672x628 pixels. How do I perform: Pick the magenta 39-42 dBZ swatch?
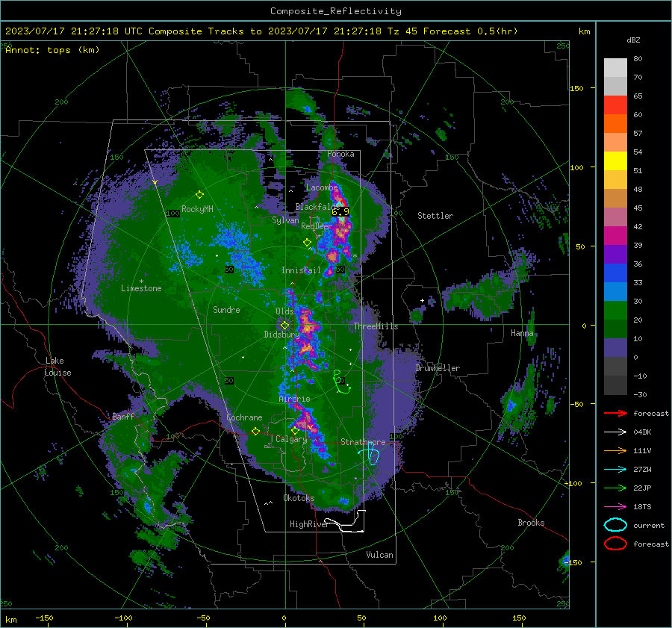pos(615,236)
